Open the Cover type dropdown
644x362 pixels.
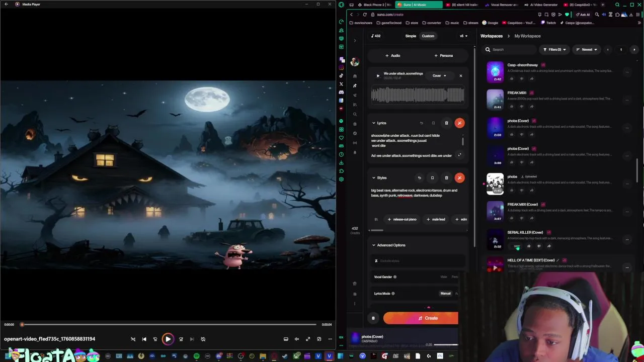click(x=439, y=76)
